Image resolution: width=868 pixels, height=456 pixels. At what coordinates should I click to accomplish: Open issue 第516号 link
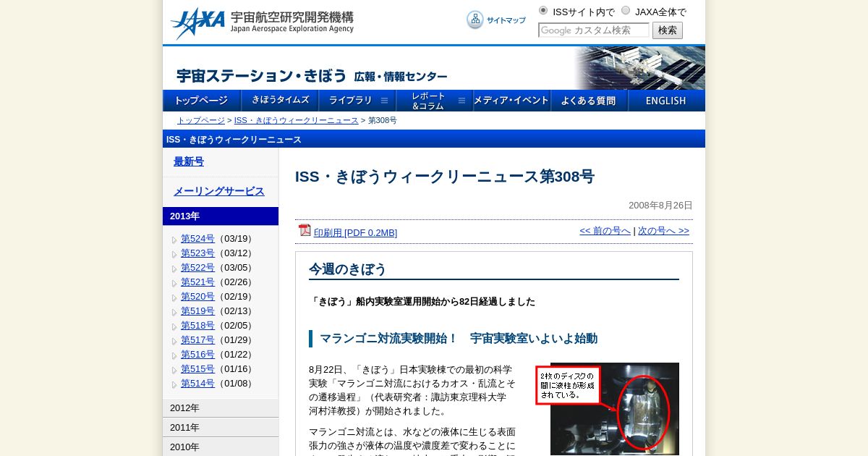pos(197,355)
